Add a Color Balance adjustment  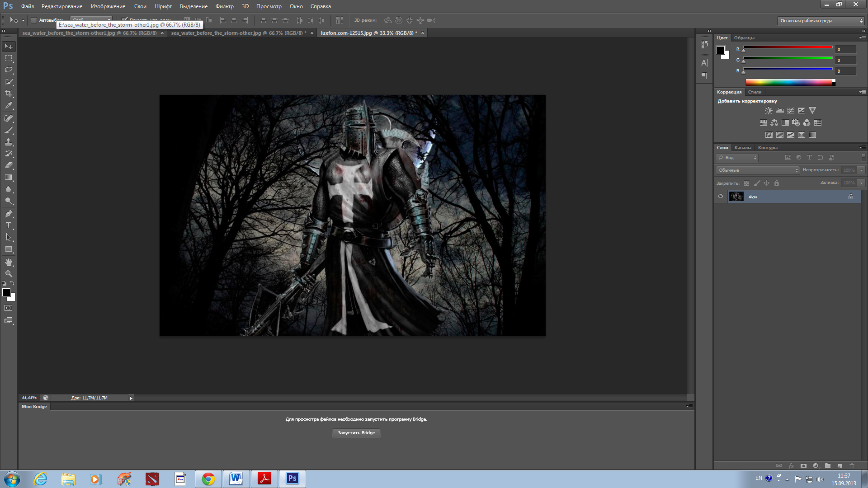click(x=774, y=122)
